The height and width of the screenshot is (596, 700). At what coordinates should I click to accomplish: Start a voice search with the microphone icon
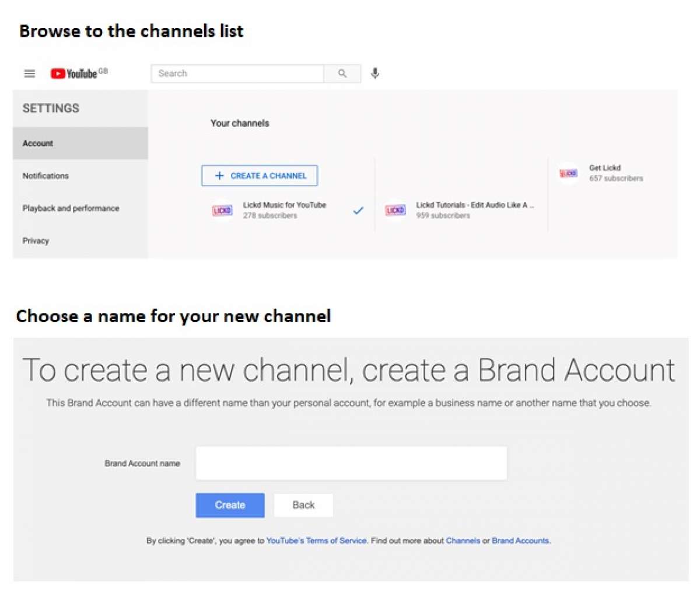coord(375,74)
